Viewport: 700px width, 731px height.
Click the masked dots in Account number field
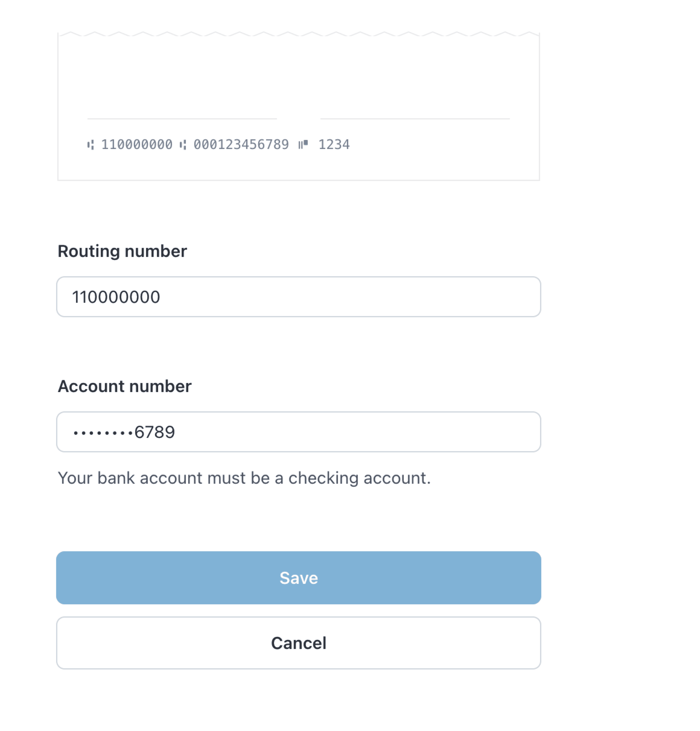coord(103,433)
